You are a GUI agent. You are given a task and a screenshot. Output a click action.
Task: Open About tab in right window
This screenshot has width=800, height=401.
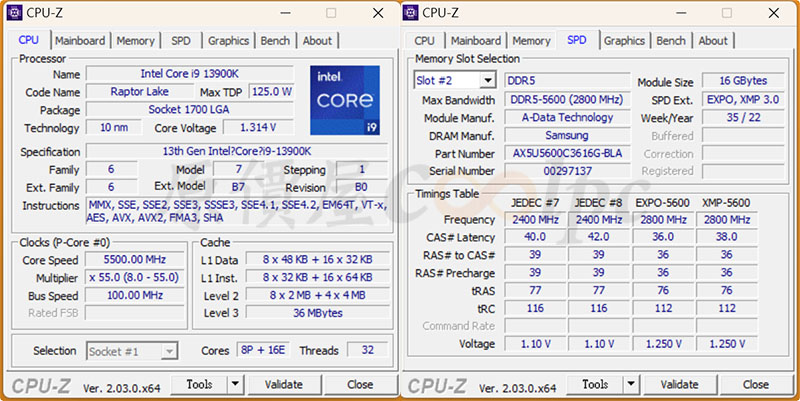click(x=713, y=41)
